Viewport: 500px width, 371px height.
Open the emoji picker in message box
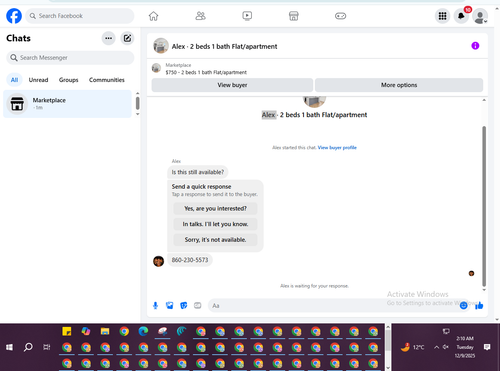click(463, 305)
